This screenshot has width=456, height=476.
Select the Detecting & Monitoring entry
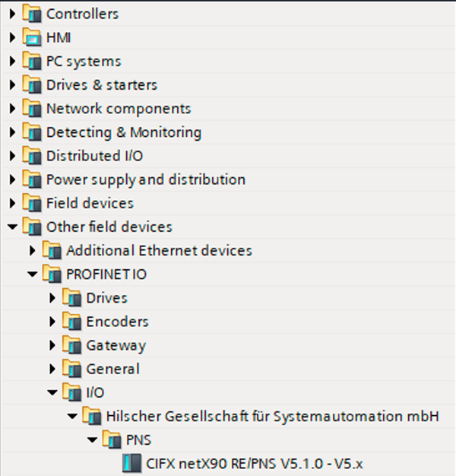(x=123, y=132)
